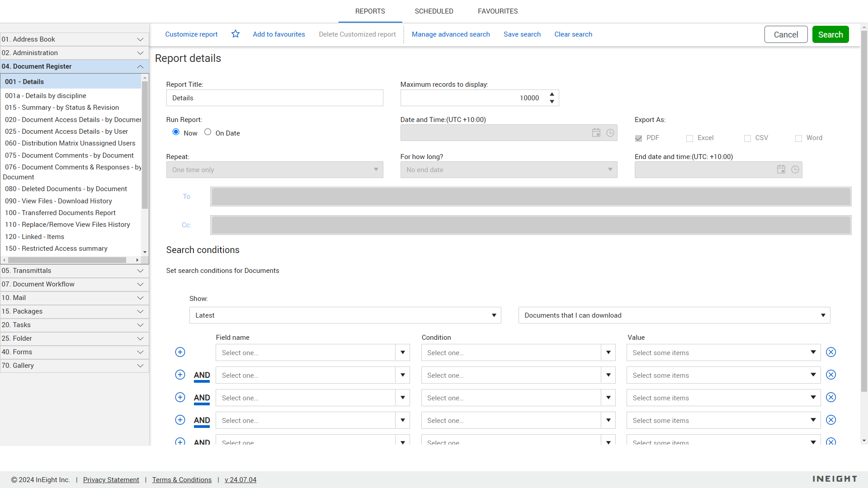Select the On Date radio button
This screenshot has height=488, width=868.
point(208,131)
